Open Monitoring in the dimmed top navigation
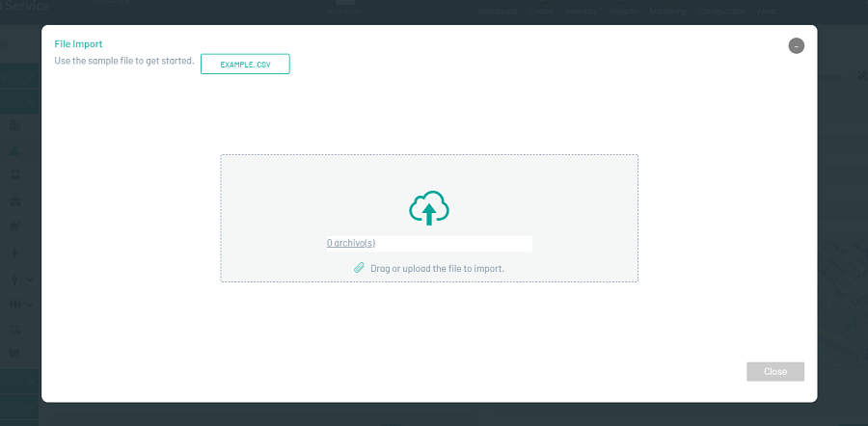This screenshot has width=868, height=426. (667, 11)
